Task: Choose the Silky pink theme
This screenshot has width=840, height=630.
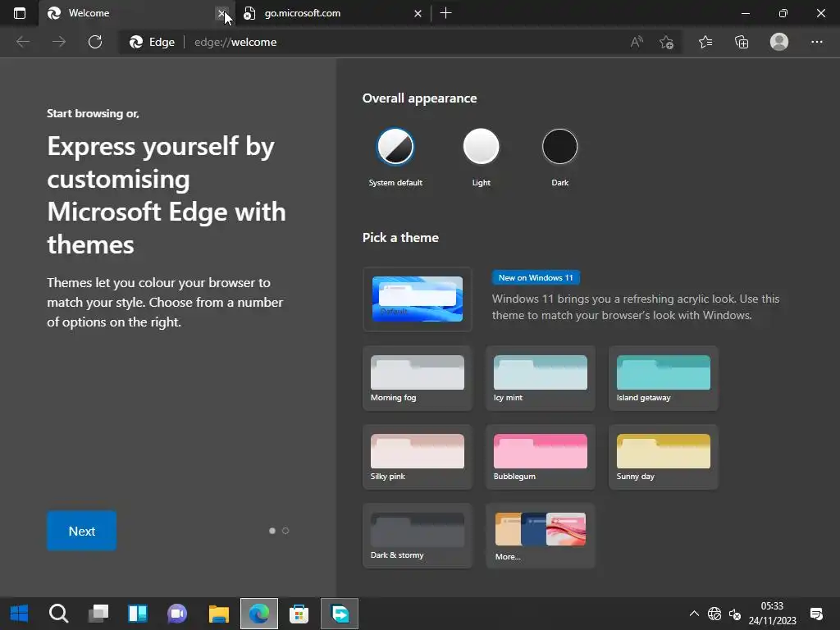Action: point(418,457)
